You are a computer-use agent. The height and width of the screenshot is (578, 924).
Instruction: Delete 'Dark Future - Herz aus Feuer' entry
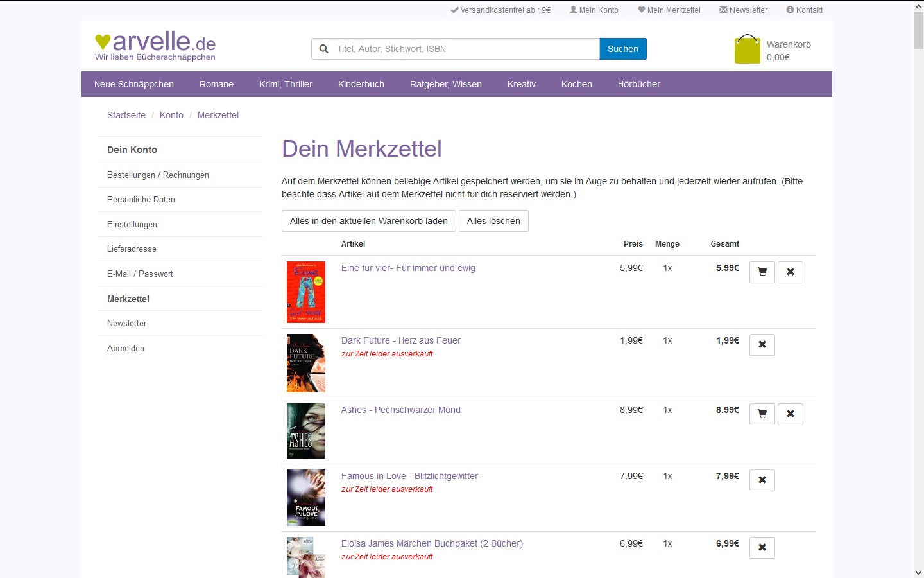(x=762, y=345)
